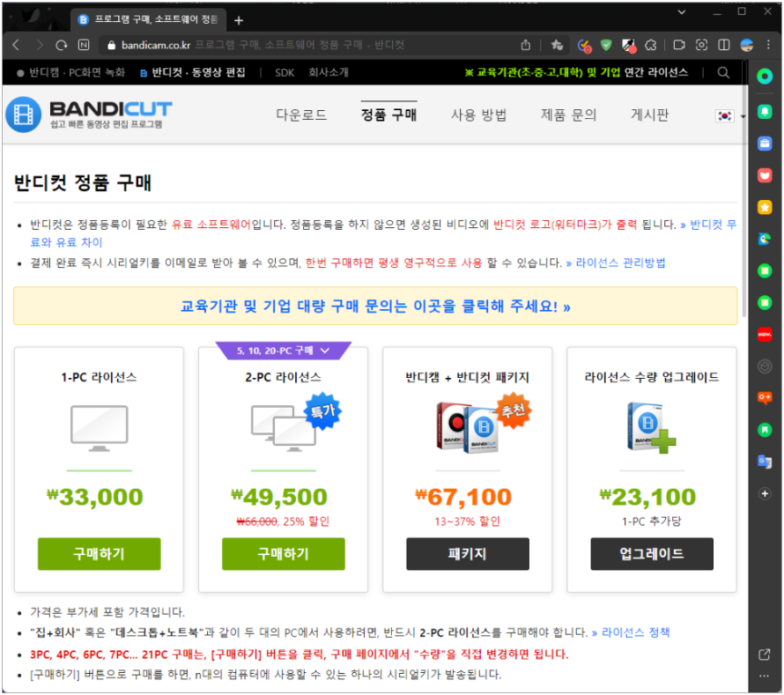This screenshot has width=784, height=695.
Task: Click the Bandicut film logo icon
Action: (23, 115)
